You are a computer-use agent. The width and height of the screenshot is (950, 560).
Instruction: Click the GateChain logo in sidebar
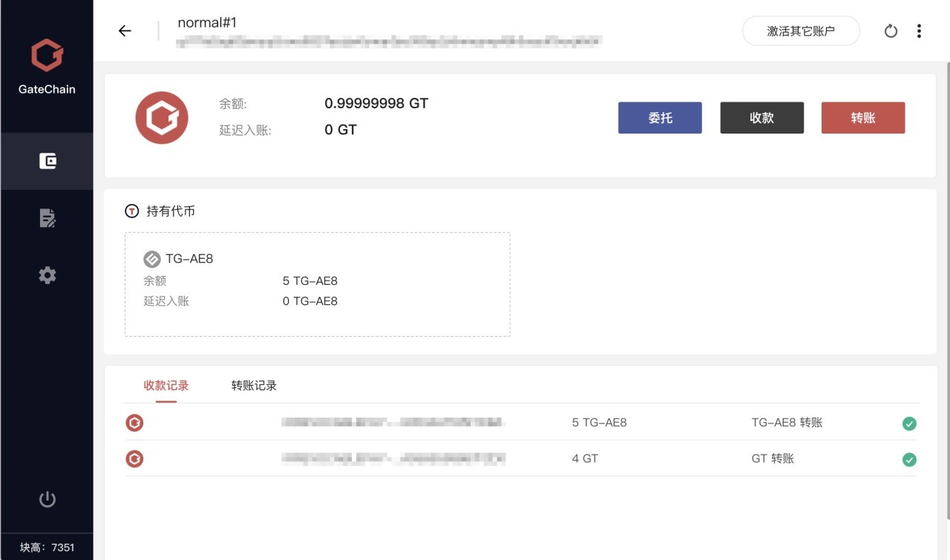47,56
